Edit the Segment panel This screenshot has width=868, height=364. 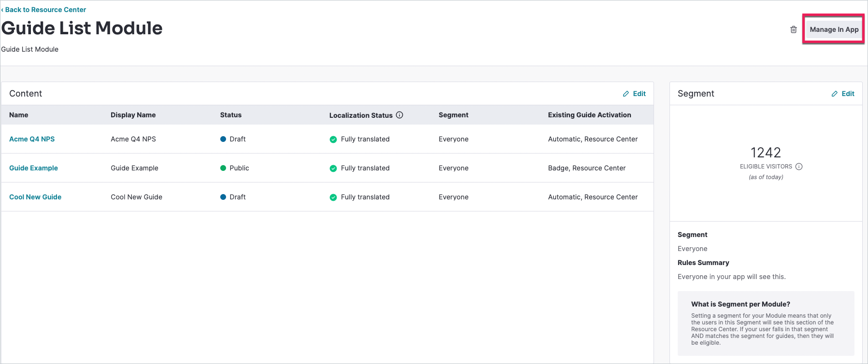tap(843, 94)
